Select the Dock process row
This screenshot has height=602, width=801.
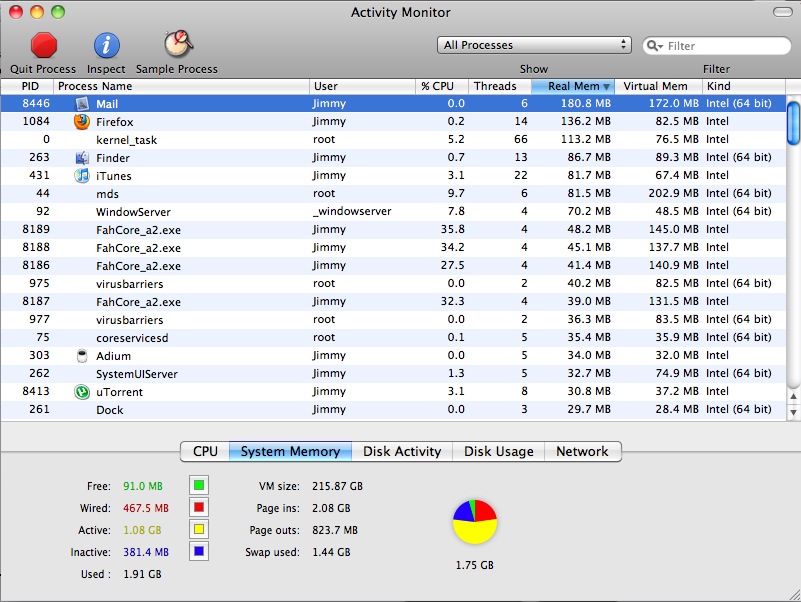[x=393, y=409]
